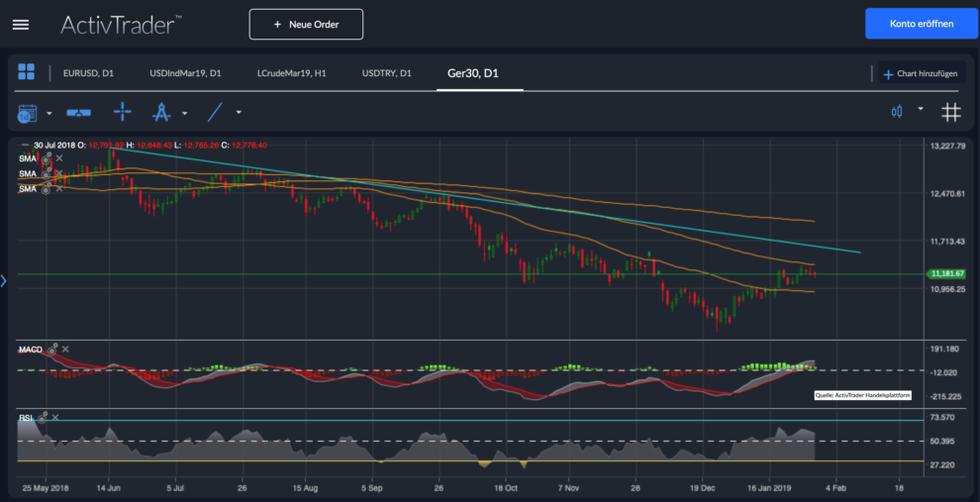Remove the third SMA indicator
This screenshot has width=980, height=502.
(59, 188)
